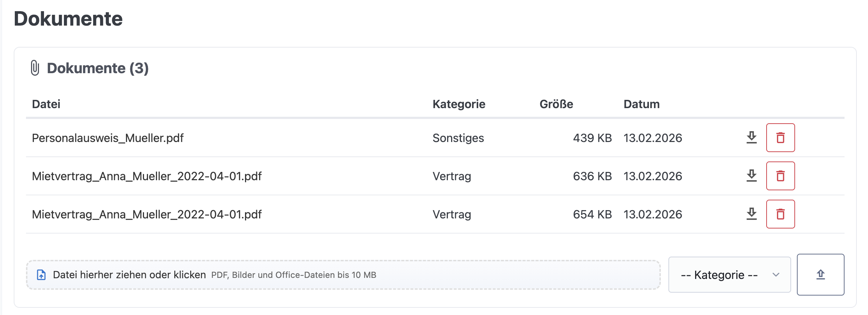Click the paperclip icon next to Dokumente
868x315 pixels.
pyautogui.click(x=35, y=67)
